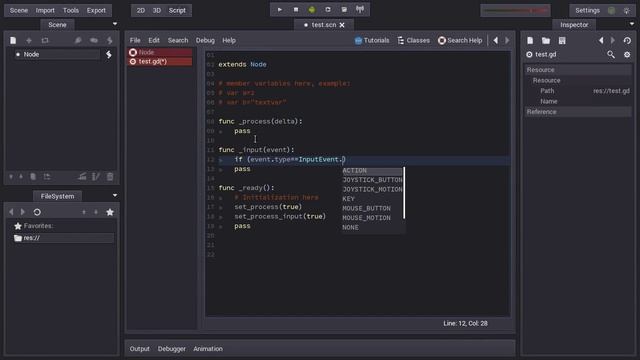This screenshot has height=360, width=640.
Task: Play the edited scene
Action: point(328,9)
